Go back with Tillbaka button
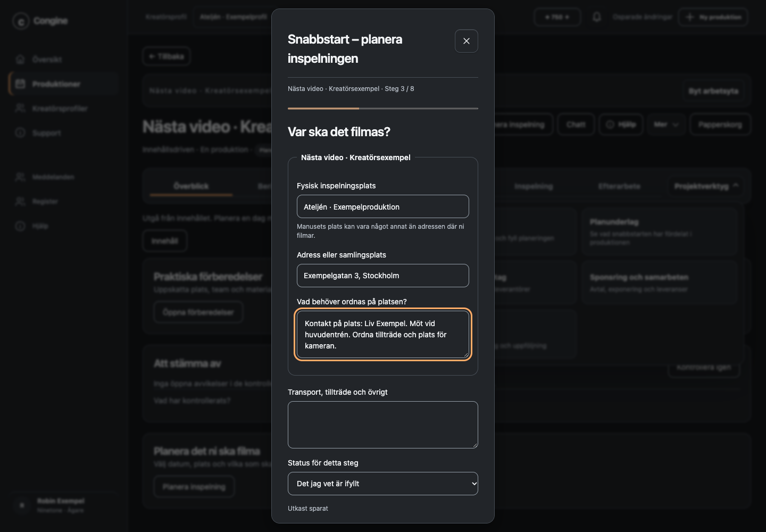Image resolution: width=766 pixels, height=532 pixels. click(166, 56)
